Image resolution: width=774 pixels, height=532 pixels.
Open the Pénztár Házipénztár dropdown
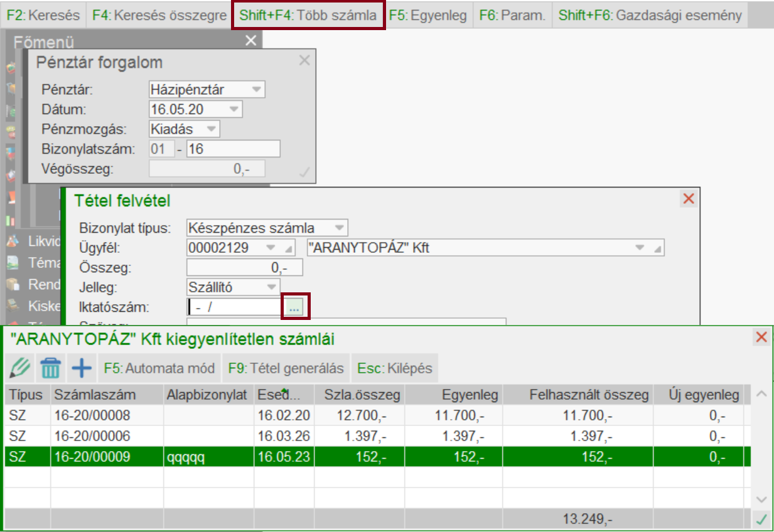pos(256,90)
